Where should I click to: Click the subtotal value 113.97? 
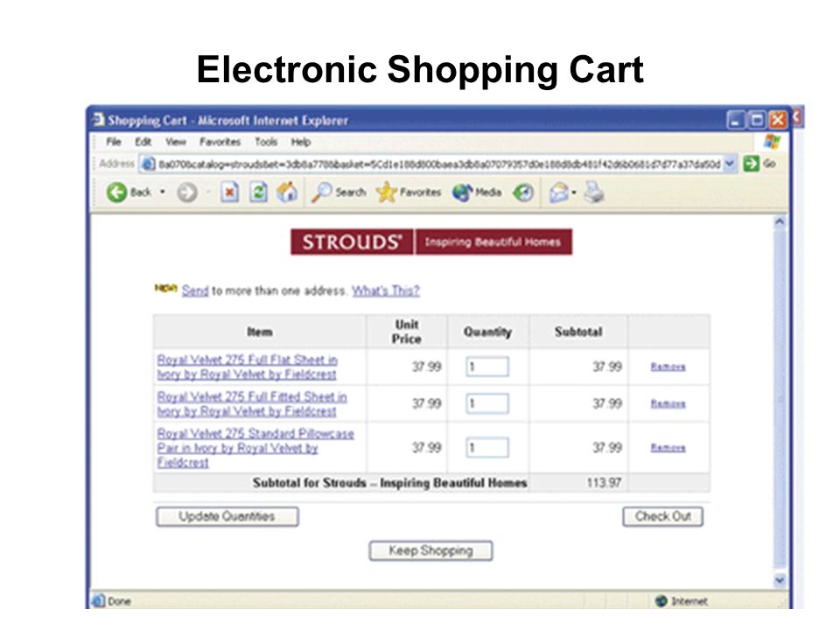point(604,483)
